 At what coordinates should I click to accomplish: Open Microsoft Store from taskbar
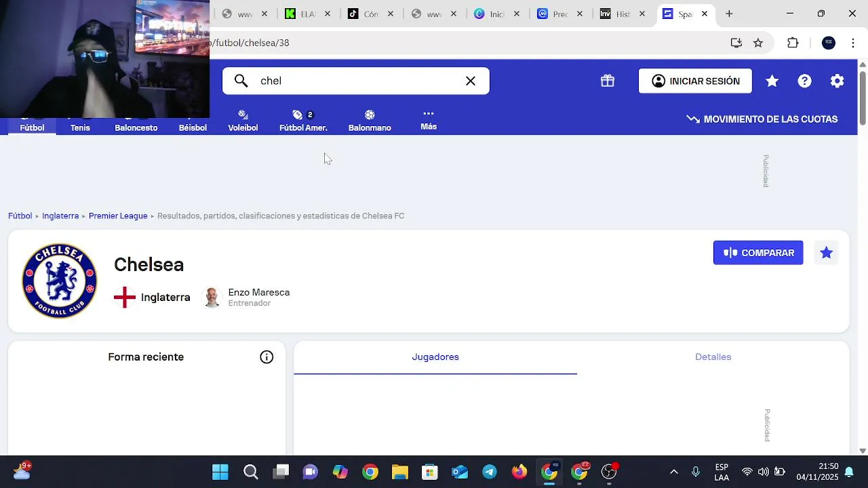[x=430, y=472]
